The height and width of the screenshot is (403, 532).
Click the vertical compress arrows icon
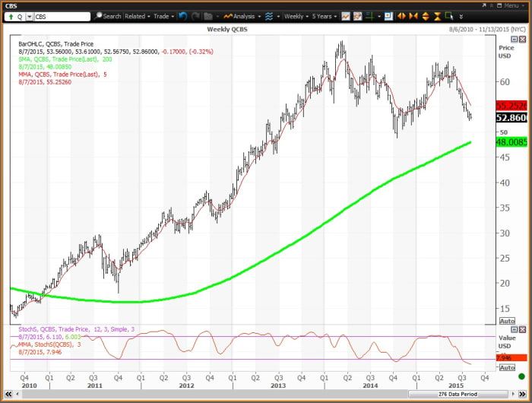click(437, 16)
